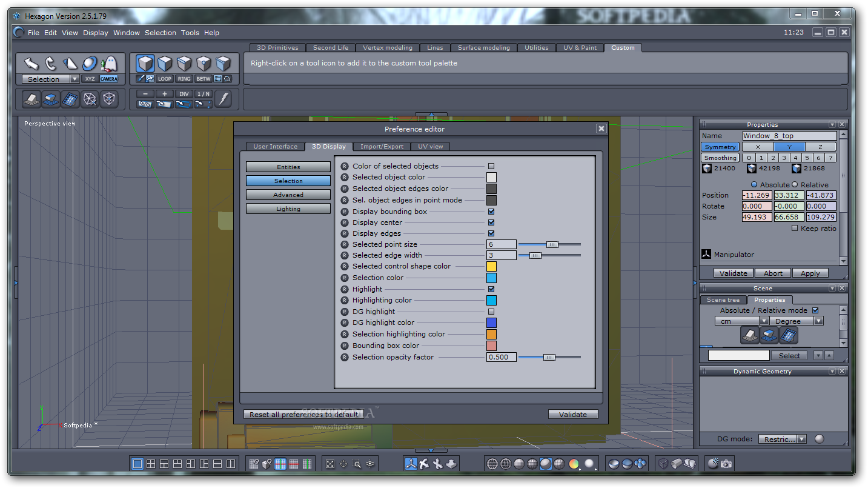Click the RING selection button

(x=184, y=79)
